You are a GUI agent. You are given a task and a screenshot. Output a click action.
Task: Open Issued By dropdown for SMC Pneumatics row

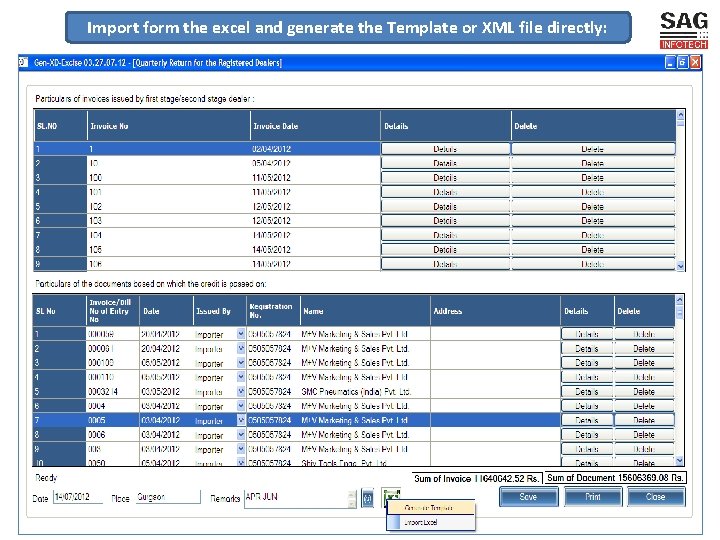(x=241, y=392)
